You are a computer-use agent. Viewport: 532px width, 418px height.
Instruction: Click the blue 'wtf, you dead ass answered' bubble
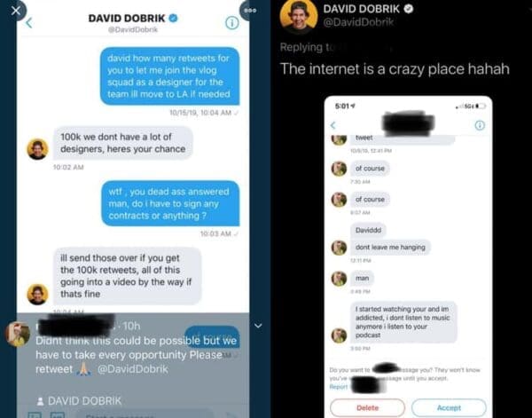(170, 203)
